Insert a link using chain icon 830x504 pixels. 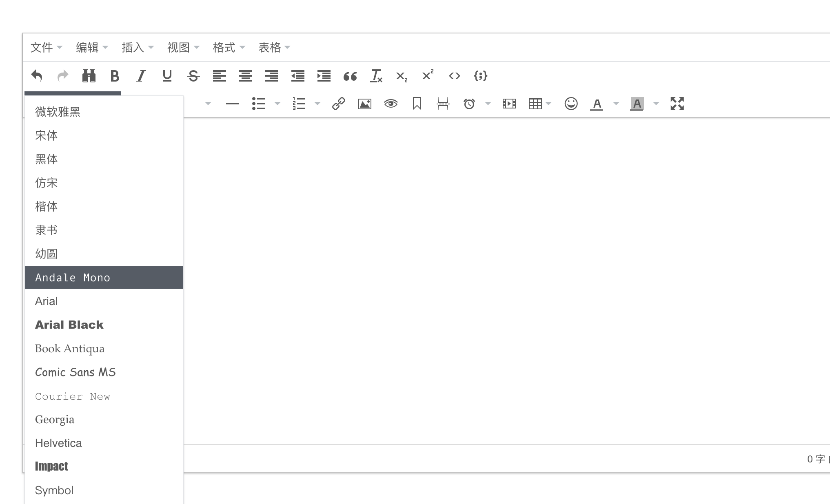[x=339, y=104]
